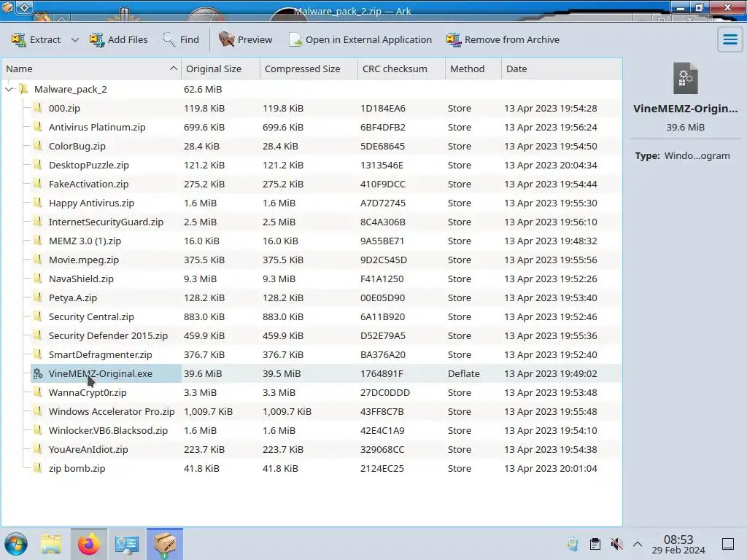Select the Malware_pack_2 folder row

[x=311, y=89]
